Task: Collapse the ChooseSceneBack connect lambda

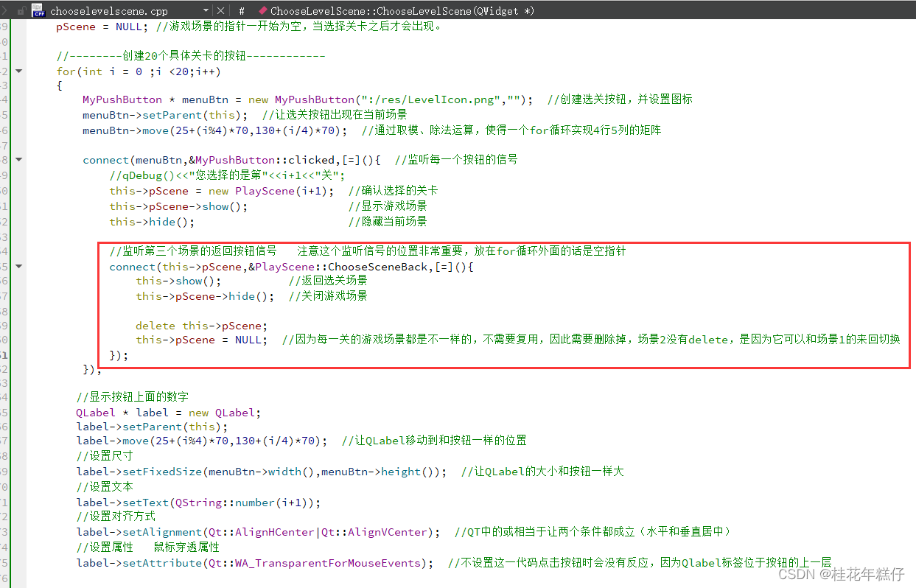Action: [18, 266]
